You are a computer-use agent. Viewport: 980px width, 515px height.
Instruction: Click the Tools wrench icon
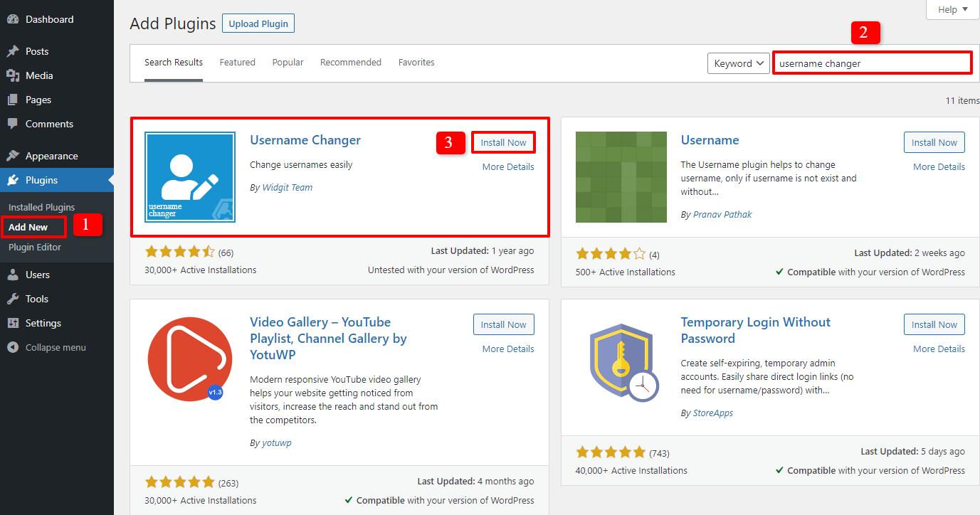[13, 299]
